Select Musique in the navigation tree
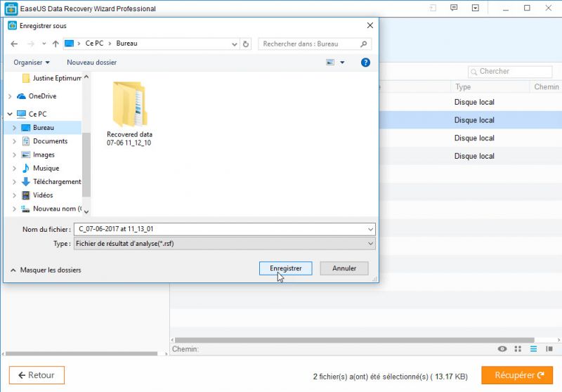The image size is (562, 392). coord(41,168)
